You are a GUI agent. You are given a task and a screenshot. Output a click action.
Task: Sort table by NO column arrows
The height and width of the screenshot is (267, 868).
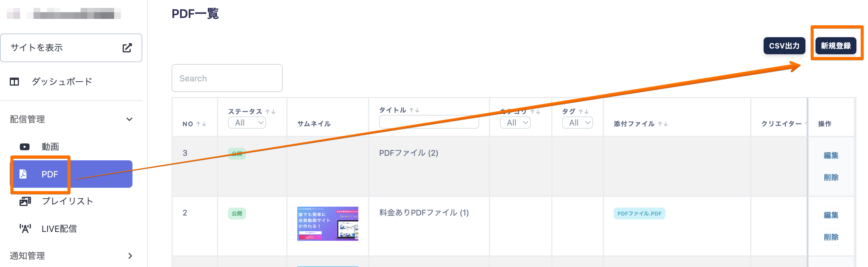click(x=201, y=124)
